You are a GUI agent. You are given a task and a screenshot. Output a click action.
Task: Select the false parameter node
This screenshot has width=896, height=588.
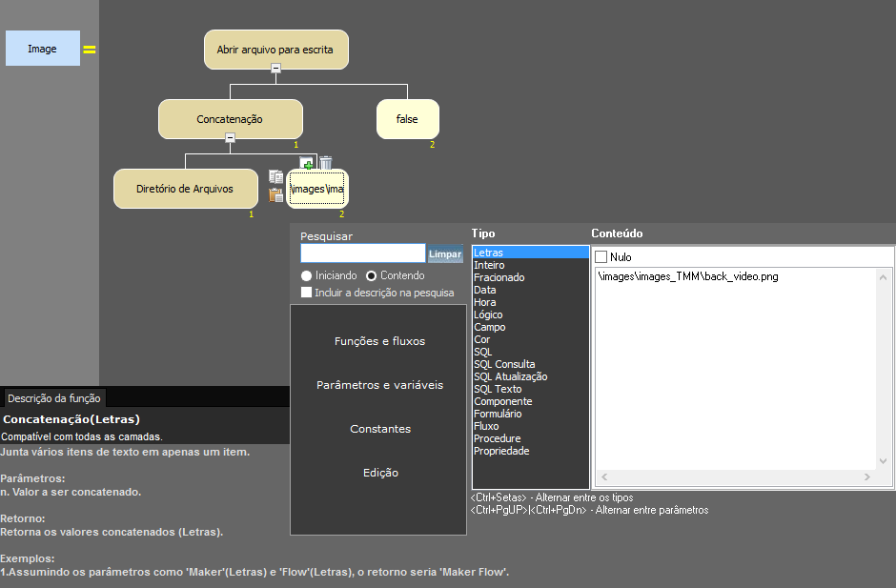tap(407, 120)
